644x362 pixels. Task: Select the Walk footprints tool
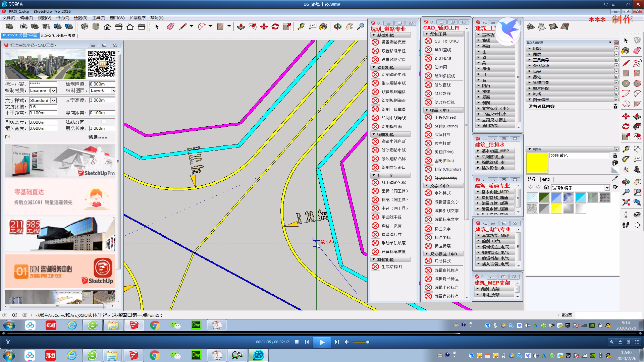tap(626, 225)
